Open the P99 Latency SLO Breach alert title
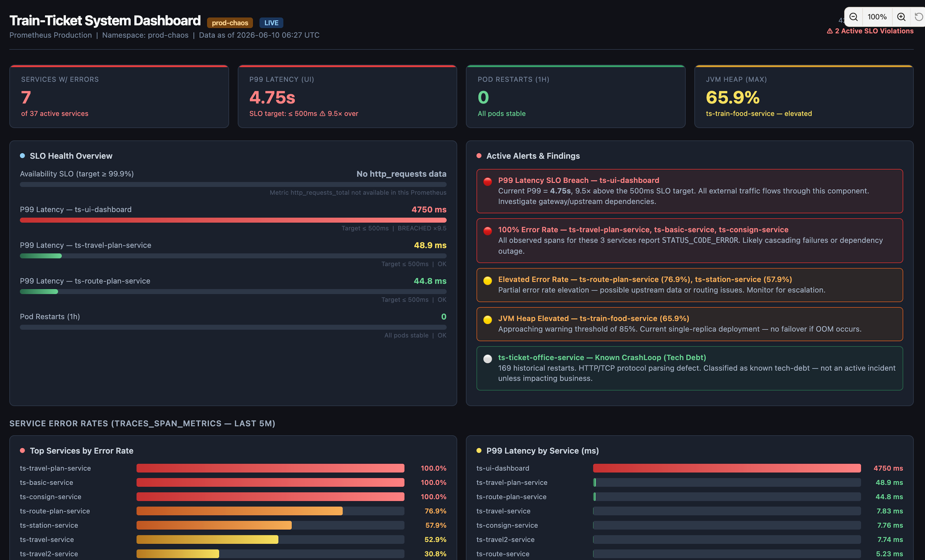 tap(578, 180)
